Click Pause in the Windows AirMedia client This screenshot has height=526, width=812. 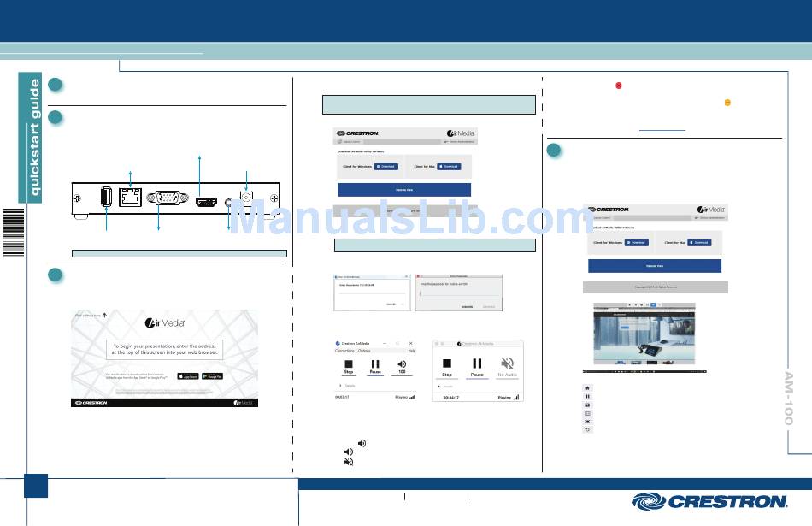click(375, 367)
